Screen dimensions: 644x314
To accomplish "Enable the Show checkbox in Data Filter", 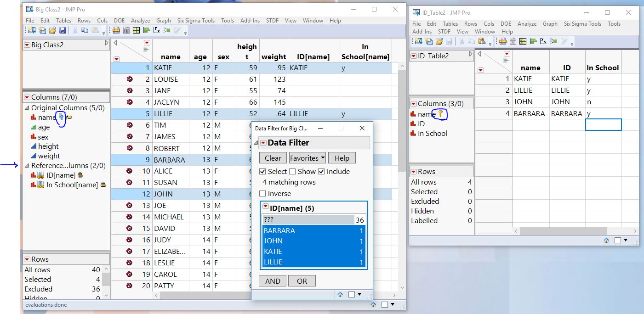I will pyautogui.click(x=292, y=172).
